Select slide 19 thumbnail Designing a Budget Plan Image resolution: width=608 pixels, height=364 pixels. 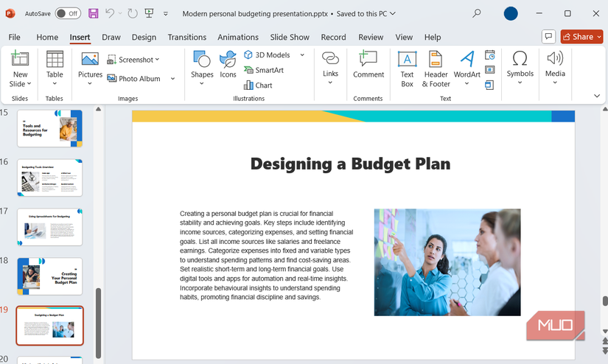[x=49, y=326]
